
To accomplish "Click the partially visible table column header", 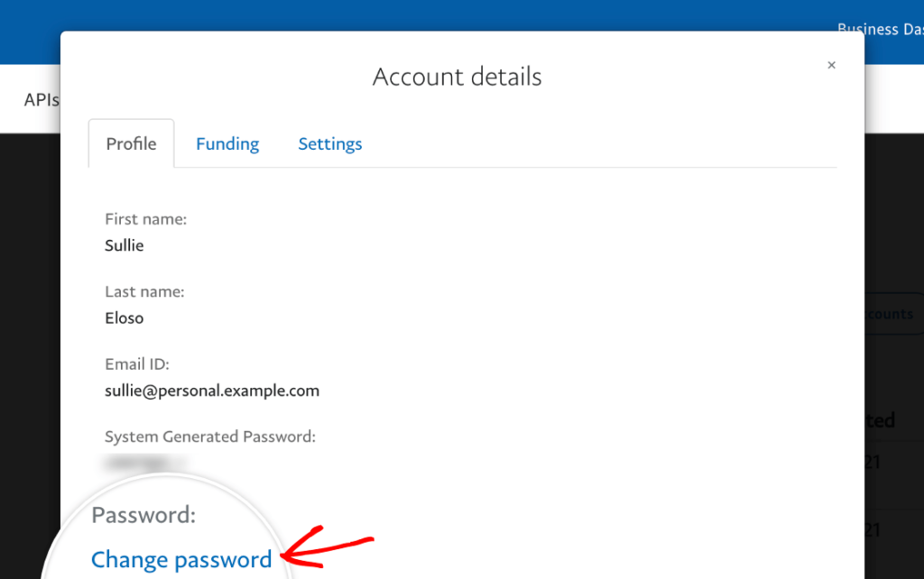I will (x=882, y=420).
